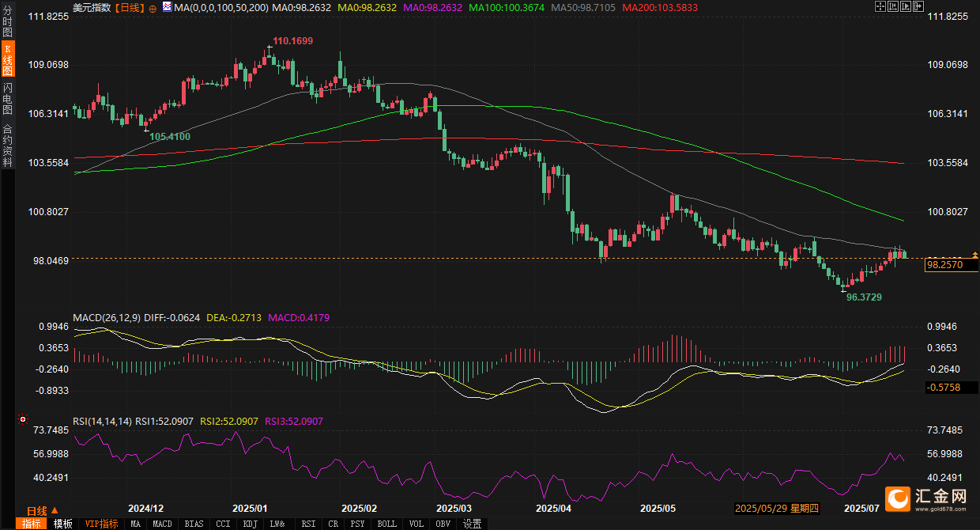Open the 合约资料 tab
980x530 pixels.
tap(7, 146)
